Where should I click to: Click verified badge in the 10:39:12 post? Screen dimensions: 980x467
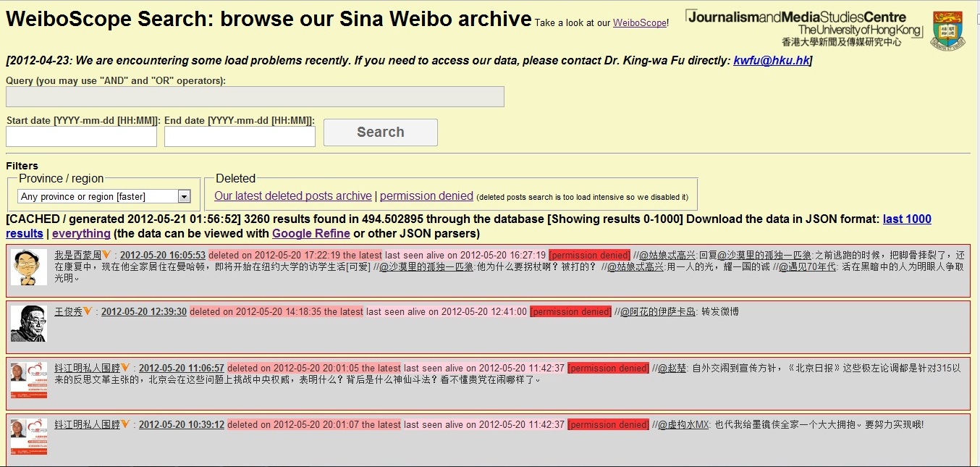coord(126,424)
